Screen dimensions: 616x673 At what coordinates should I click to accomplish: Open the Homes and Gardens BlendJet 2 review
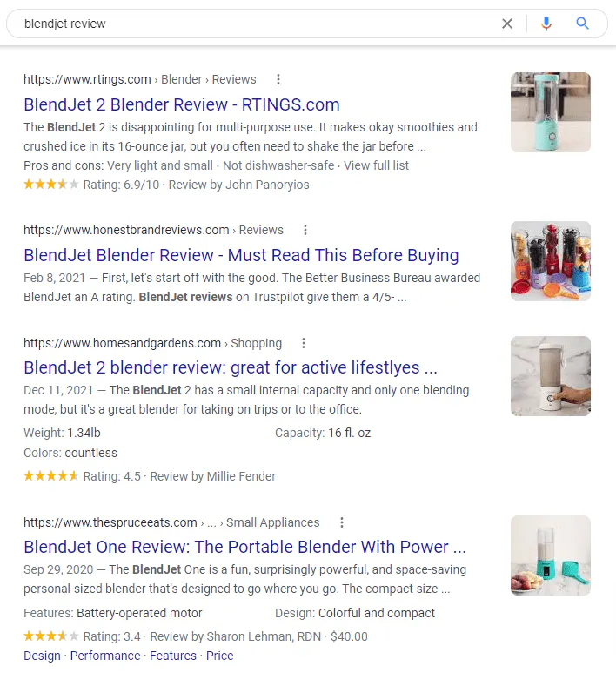(230, 367)
